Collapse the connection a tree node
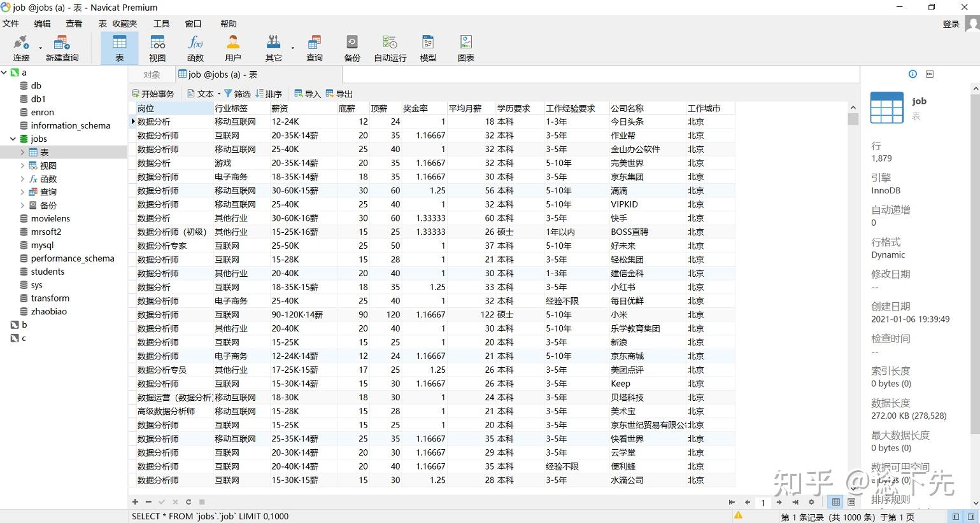This screenshot has width=980, height=523. pos(4,73)
